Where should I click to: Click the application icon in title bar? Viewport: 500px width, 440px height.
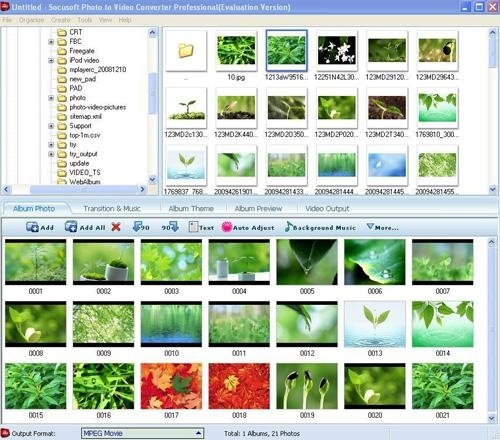(5, 6)
